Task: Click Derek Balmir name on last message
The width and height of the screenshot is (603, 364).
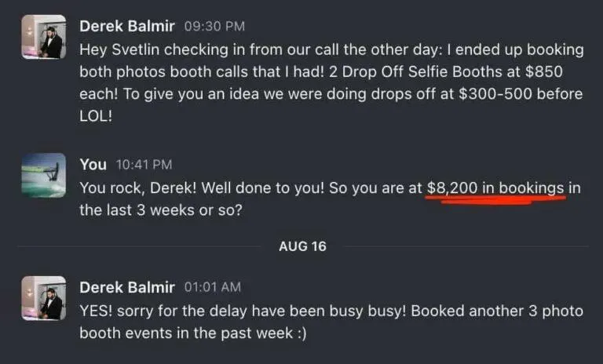Action: coord(127,287)
